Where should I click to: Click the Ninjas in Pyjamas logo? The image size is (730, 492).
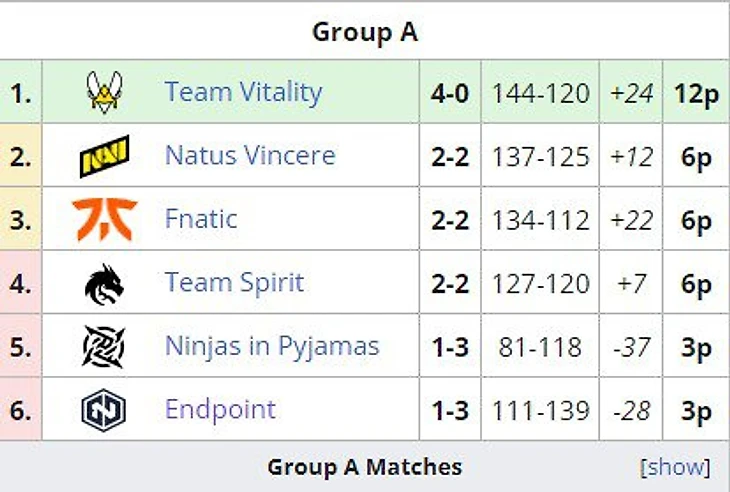(104, 347)
